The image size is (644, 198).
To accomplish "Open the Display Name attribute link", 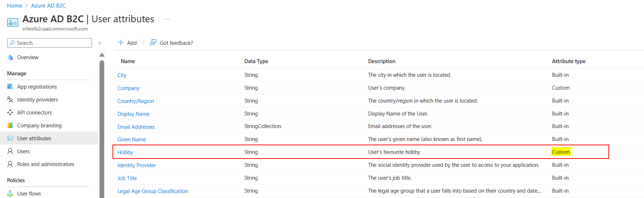I will [x=133, y=114].
